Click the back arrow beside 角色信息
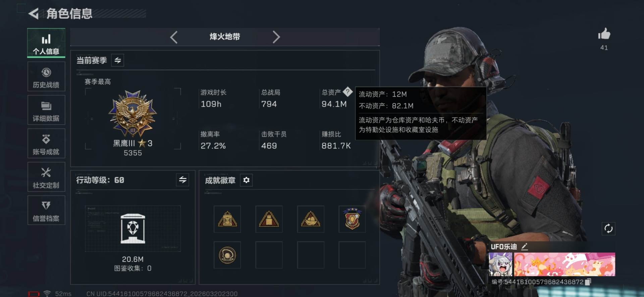The height and width of the screenshot is (297, 644). 34,13
